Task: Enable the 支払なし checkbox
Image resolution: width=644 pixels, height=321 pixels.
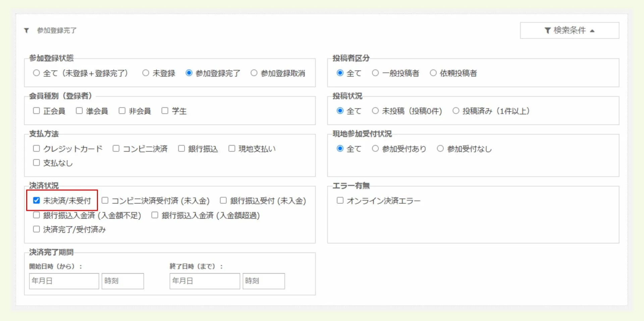Action: tap(36, 163)
